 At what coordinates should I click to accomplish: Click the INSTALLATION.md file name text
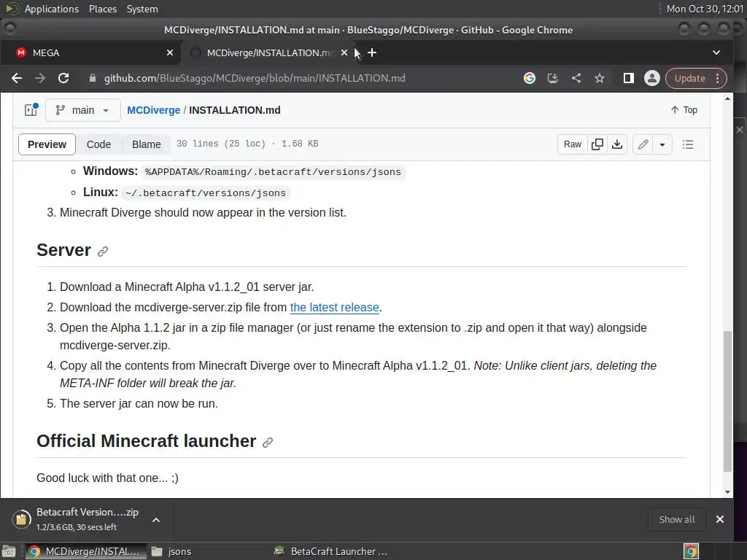pyautogui.click(x=234, y=110)
